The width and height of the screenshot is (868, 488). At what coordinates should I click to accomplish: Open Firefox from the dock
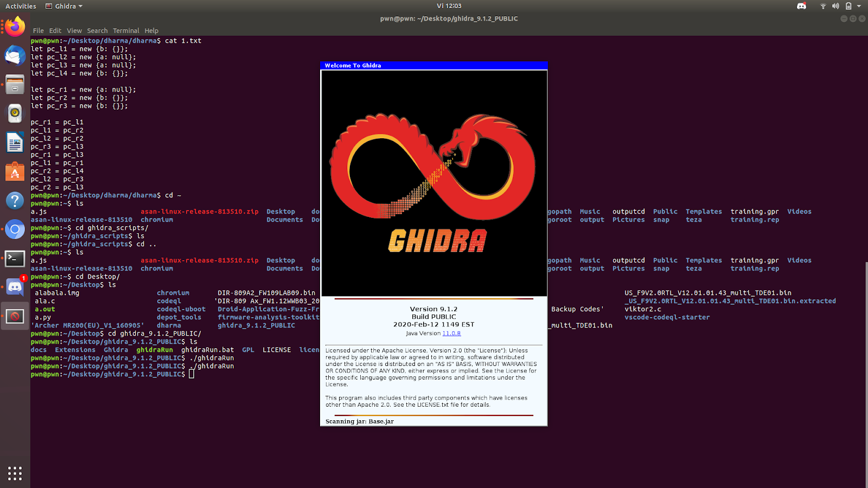pos(15,27)
